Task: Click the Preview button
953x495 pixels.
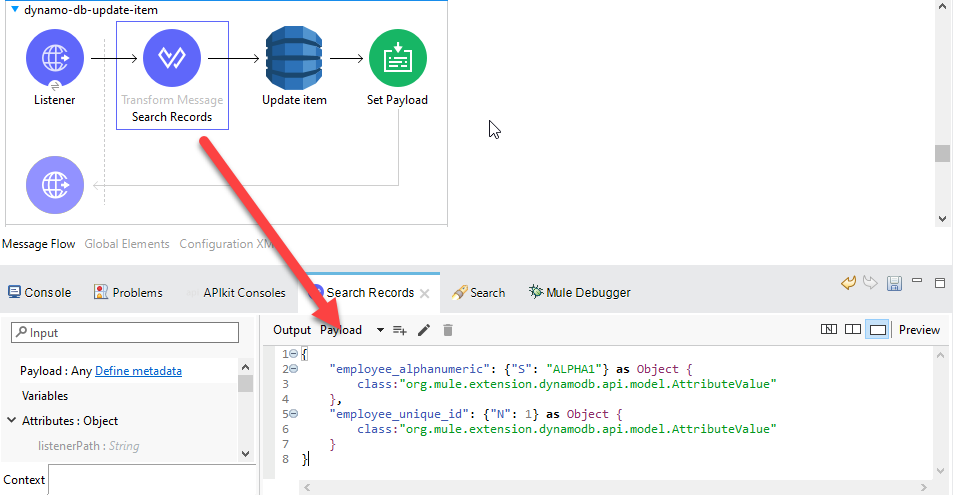Action: pyautogui.click(x=919, y=330)
